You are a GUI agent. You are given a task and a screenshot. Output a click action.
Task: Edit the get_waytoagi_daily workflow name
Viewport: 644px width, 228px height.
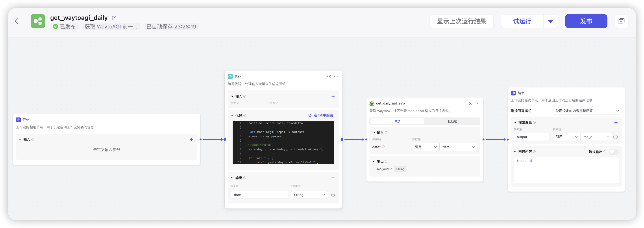(114, 18)
